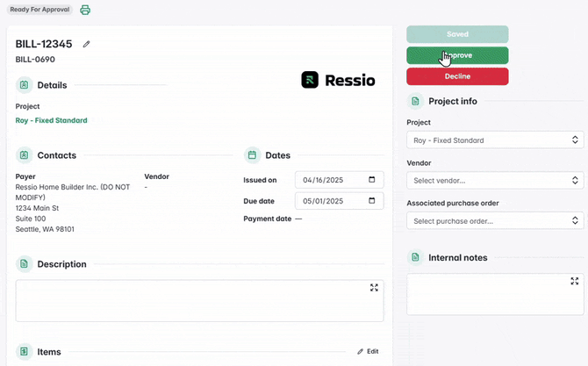Click into the Internal notes text area
Screen dimensions: 588x366
click(x=487, y=297)
